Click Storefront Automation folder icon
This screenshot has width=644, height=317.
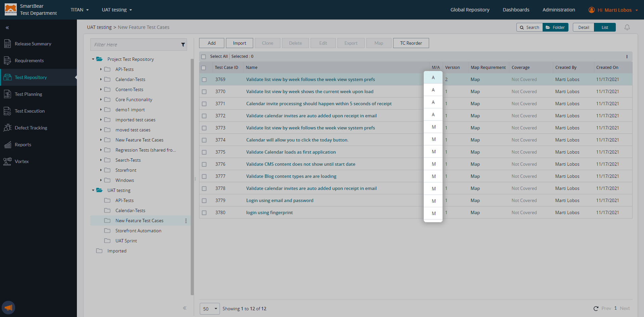107,231
